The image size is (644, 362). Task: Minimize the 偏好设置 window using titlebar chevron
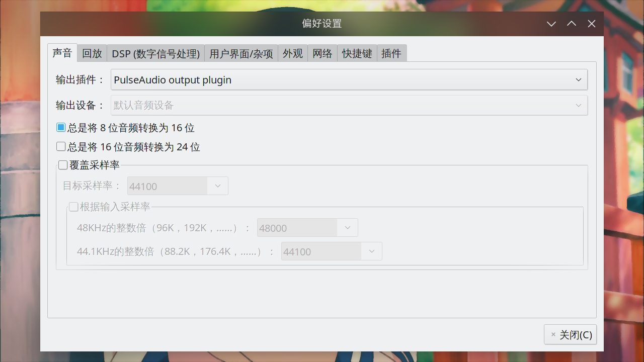(551, 24)
